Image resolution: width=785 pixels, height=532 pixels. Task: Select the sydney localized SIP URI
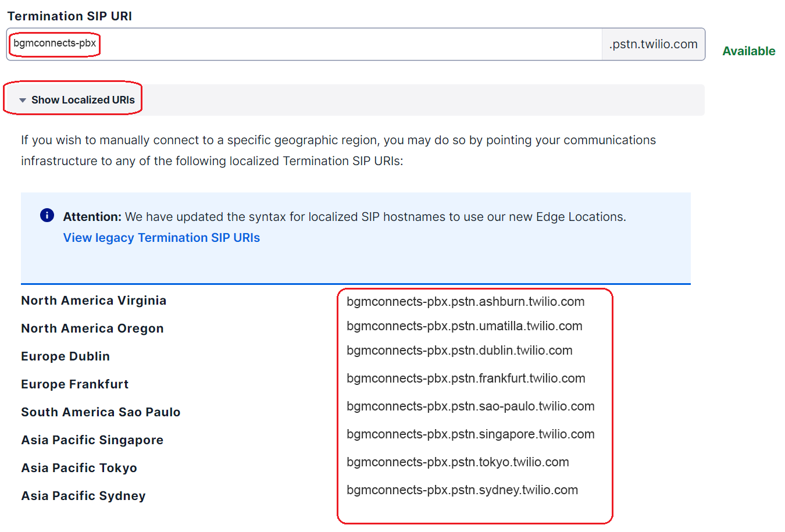(x=462, y=490)
